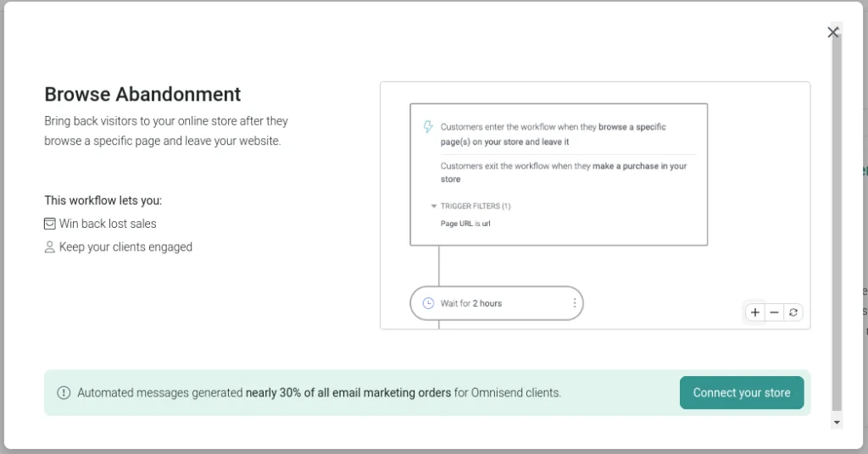Zoom in on the workflow preview
Image resolution: width=868 pixels, height=454 pixels.
point(755,313)
